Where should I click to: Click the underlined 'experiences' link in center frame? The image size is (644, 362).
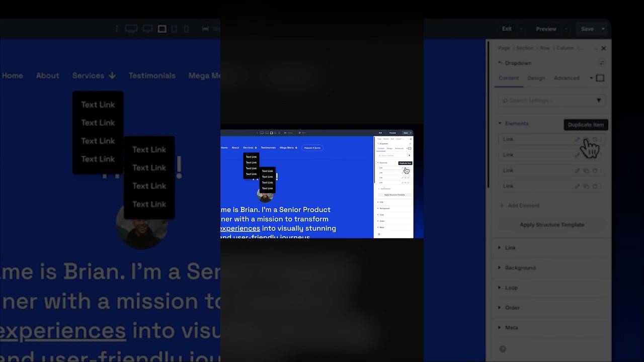pos(240,228)
